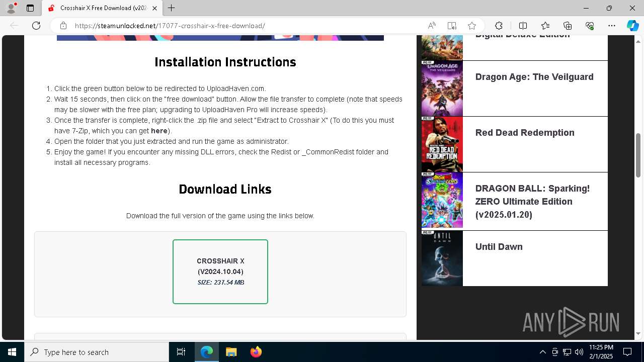
Task: Click Red Dead Redemption cover thumbnail
Action: tap(442, 144)
